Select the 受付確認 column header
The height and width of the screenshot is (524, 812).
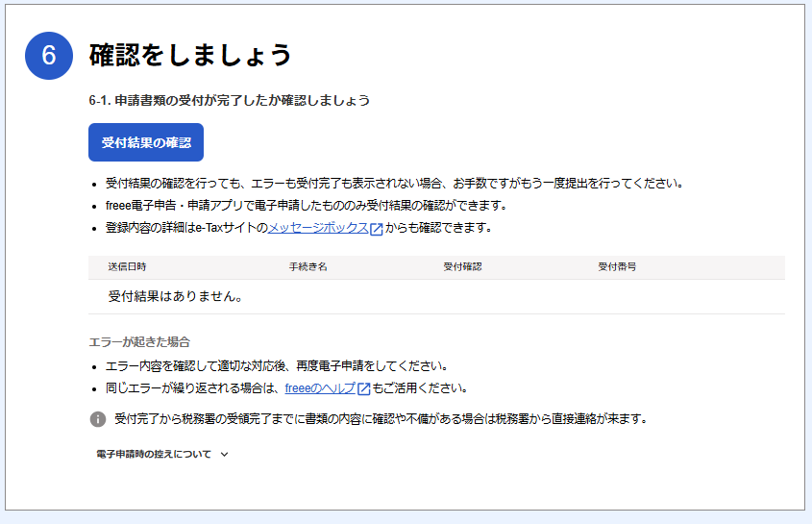462,267
